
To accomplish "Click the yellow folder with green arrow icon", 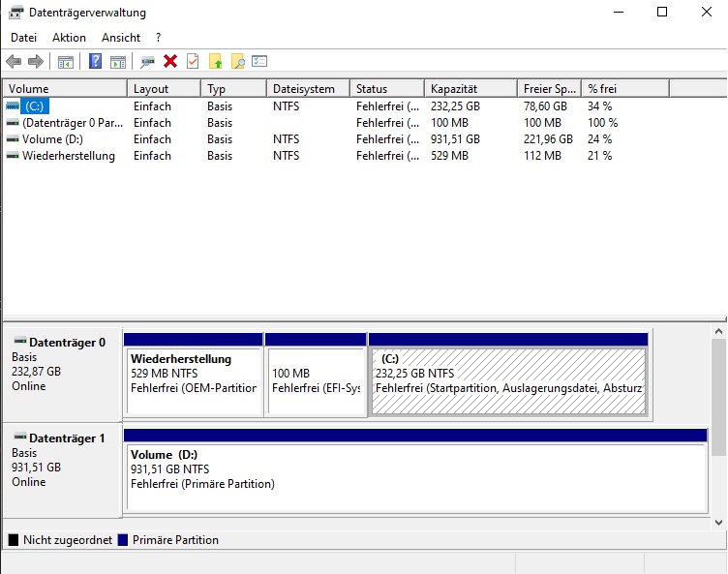I will click(216, 61).
